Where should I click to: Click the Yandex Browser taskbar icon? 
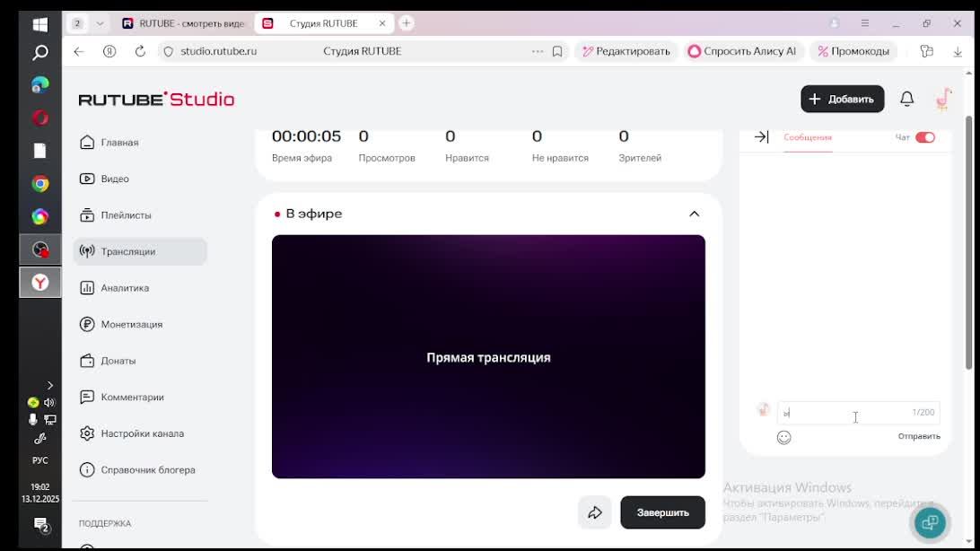[40, 283]
